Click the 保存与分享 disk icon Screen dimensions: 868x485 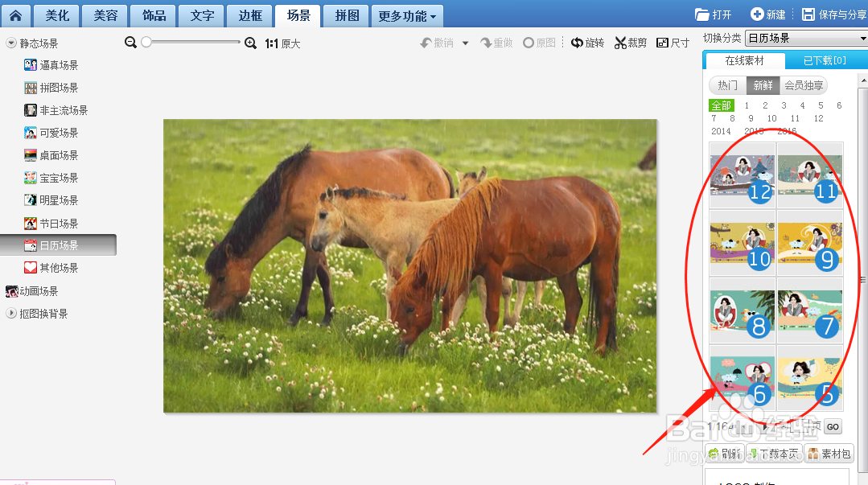point(808,14)
